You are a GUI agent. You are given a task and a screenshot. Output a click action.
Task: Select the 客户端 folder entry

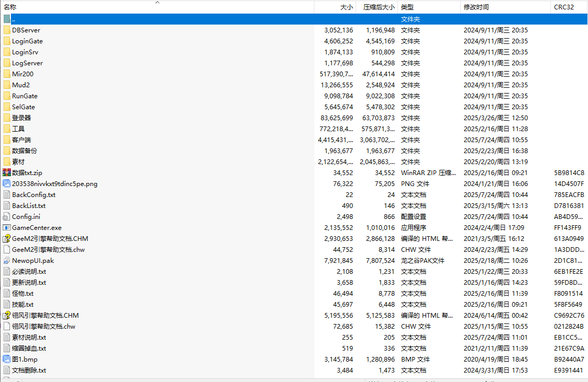pos(21,140)
